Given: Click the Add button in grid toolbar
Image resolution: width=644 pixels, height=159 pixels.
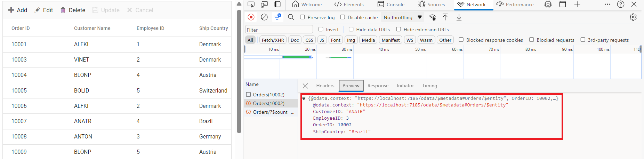Looking at the screenshot, I should (17, 10).
